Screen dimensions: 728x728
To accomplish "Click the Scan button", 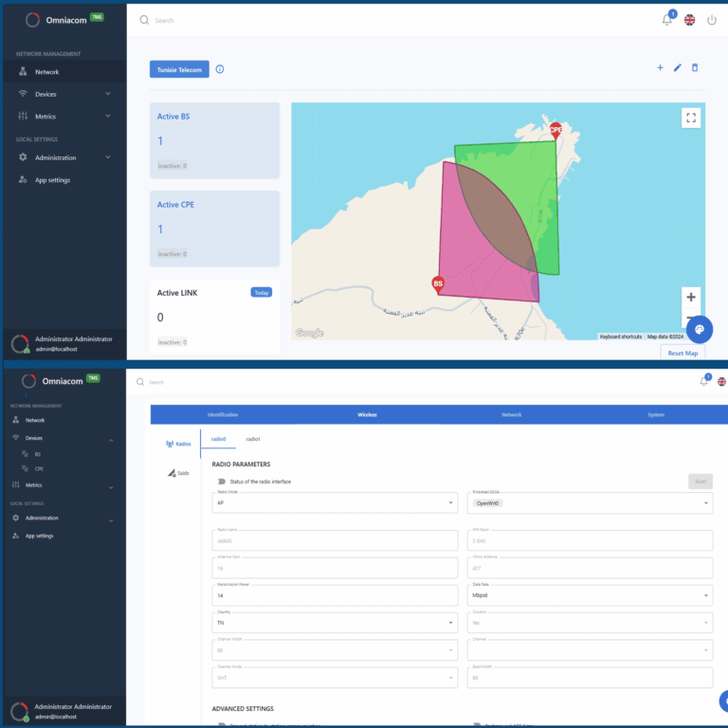I will [x=701, y=482].
